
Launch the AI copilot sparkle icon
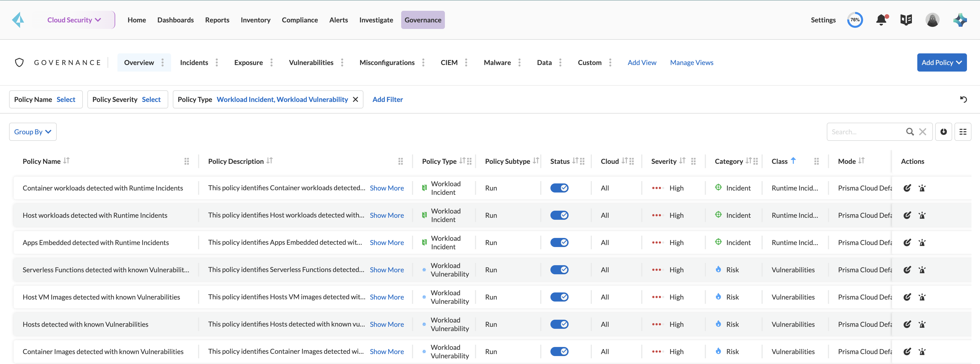click(x=960, y=20)
